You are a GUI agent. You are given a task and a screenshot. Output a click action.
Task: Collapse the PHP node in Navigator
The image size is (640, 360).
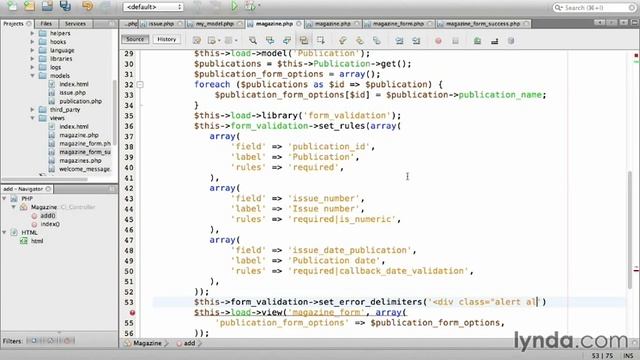[x=4, y=198]
